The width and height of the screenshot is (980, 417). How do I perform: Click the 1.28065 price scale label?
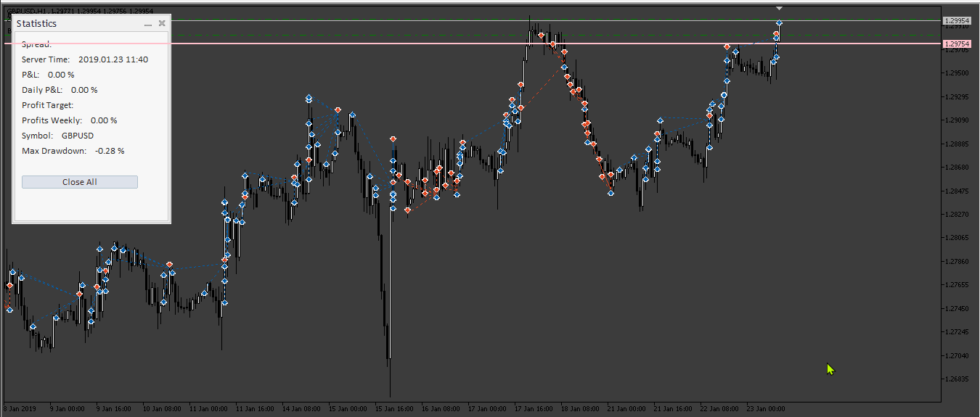[x=957, y=238]
